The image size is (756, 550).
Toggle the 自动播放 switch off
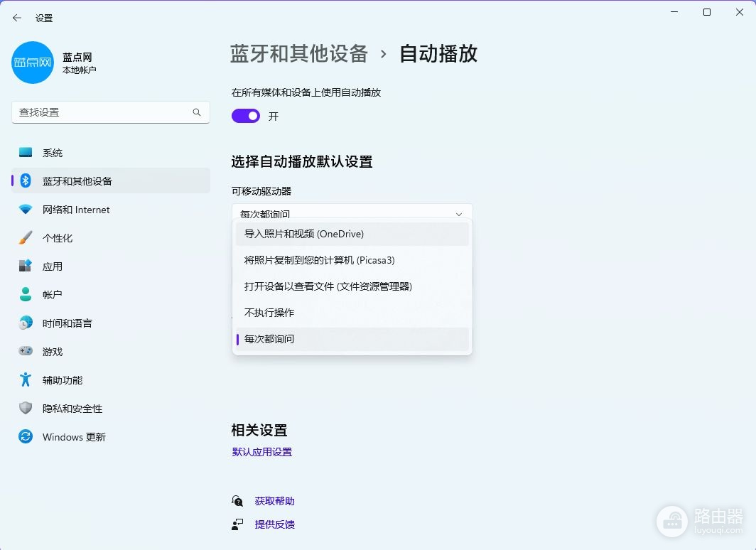pyautogui.click(x=246, y=116)
